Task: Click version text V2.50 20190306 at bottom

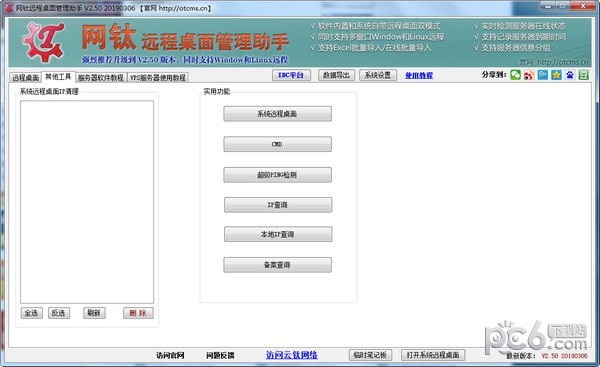Action: 564,356
